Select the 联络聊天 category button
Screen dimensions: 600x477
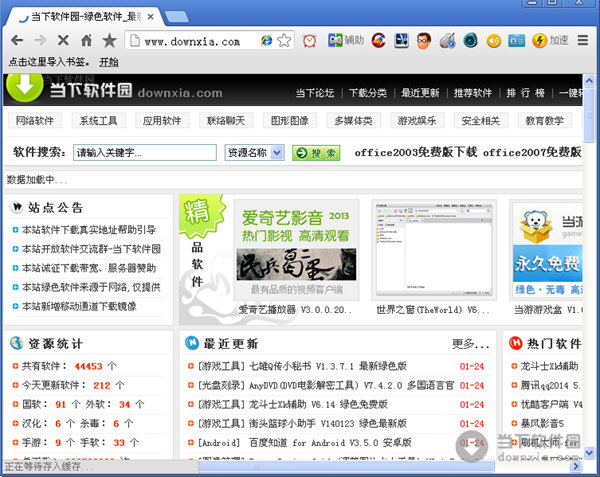point(225,121)
